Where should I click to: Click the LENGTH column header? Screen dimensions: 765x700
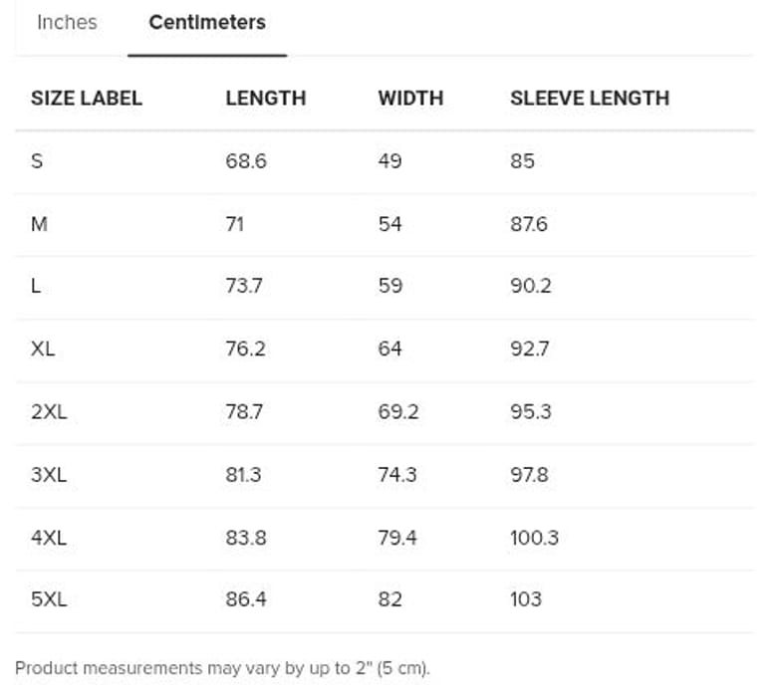[x=265, y=98]
